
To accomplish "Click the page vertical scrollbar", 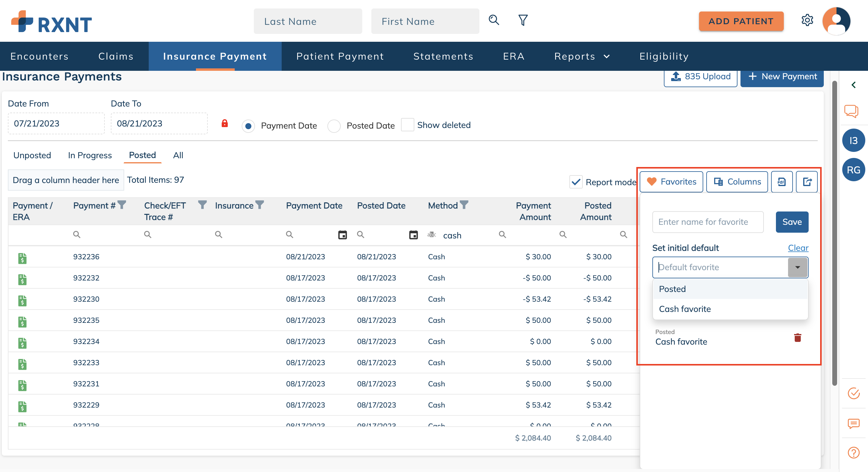I will [834, 232].
